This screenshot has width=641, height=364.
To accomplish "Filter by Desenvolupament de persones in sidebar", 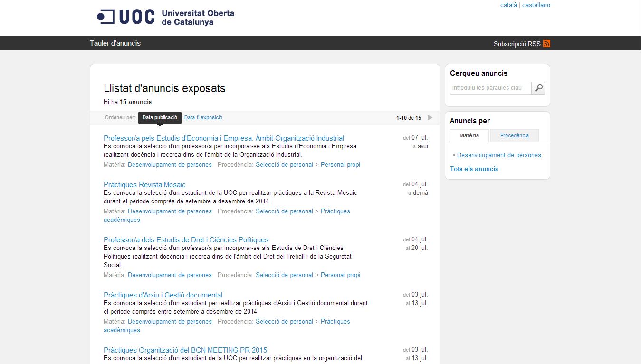I will pos(499,155).
